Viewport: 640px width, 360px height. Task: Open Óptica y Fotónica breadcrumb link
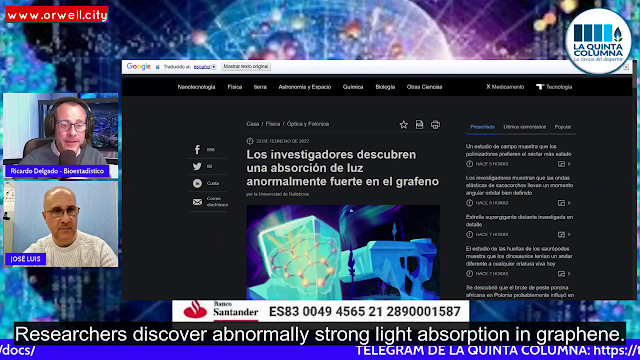308,124
